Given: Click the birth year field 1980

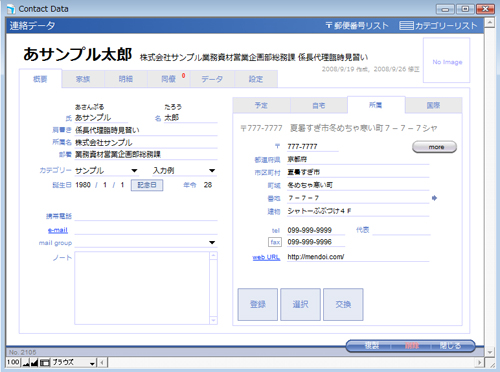Looking at the screenshot, I should (x=83, y=185).
